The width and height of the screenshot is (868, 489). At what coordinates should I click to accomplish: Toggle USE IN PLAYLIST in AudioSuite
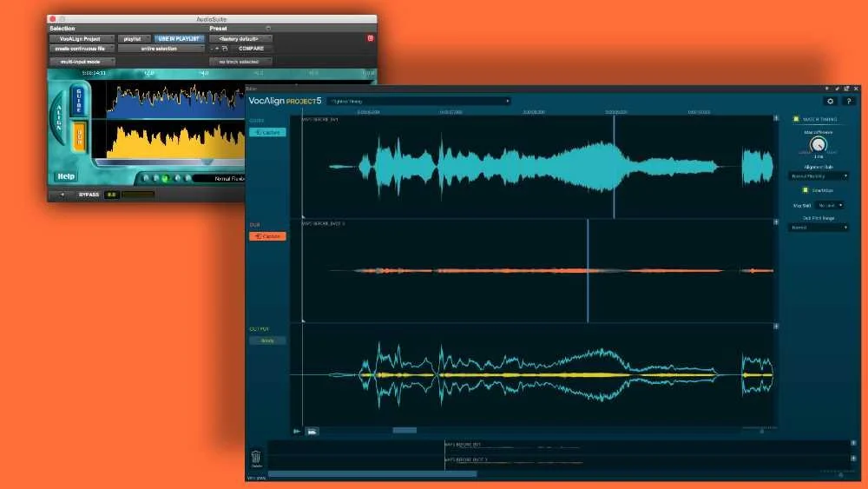tap(179, 39)
